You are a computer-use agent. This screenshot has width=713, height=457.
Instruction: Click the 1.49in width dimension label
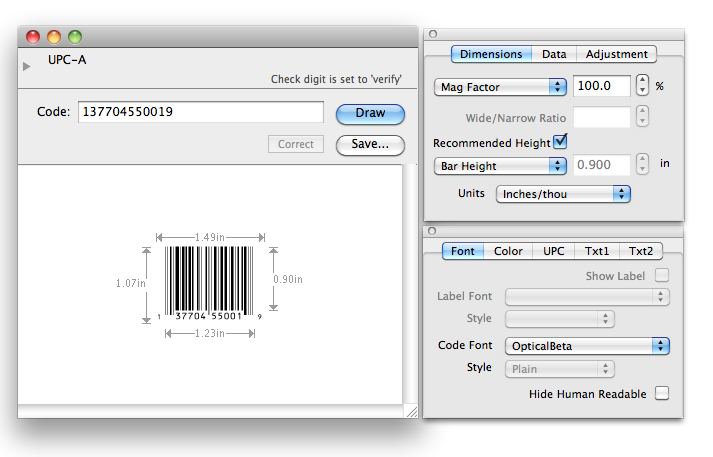(x=210, y=237)
